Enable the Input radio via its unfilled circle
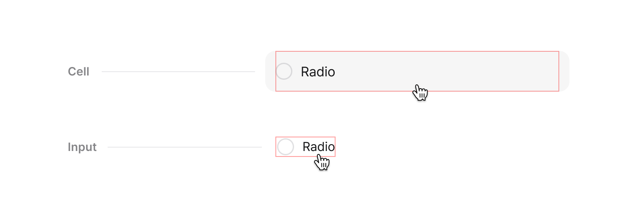This screenshot has width=644, height=218. tap(286, 147)
